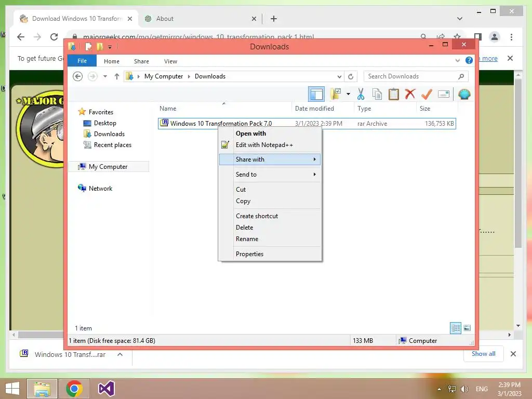The width and height of the screenshot is (532, 399).
Task: Click the red X Delete icon
Action: point(410,94)
